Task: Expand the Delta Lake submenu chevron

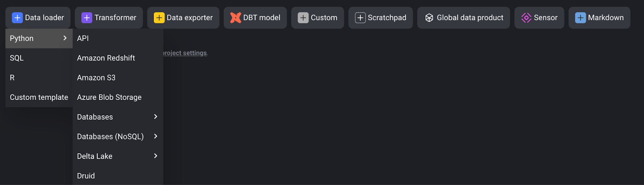Action: [156, 156]
